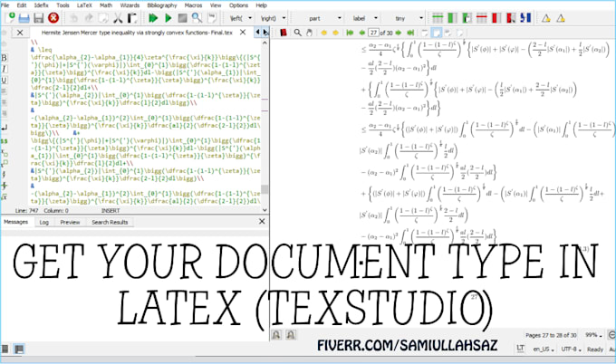Open the en_US language dropdown

click(x=544, y=349)
